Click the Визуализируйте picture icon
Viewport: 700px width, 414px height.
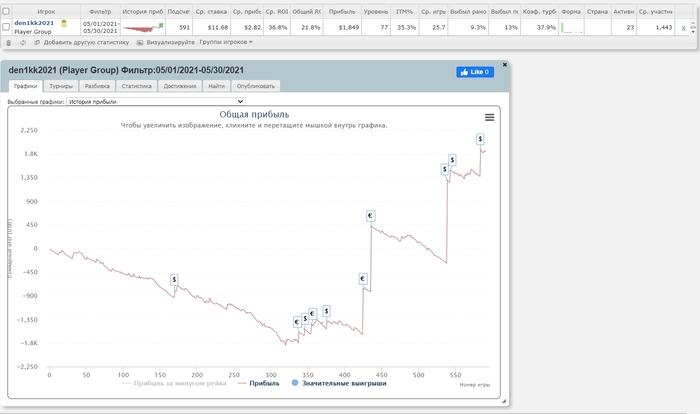coord(140,42)
